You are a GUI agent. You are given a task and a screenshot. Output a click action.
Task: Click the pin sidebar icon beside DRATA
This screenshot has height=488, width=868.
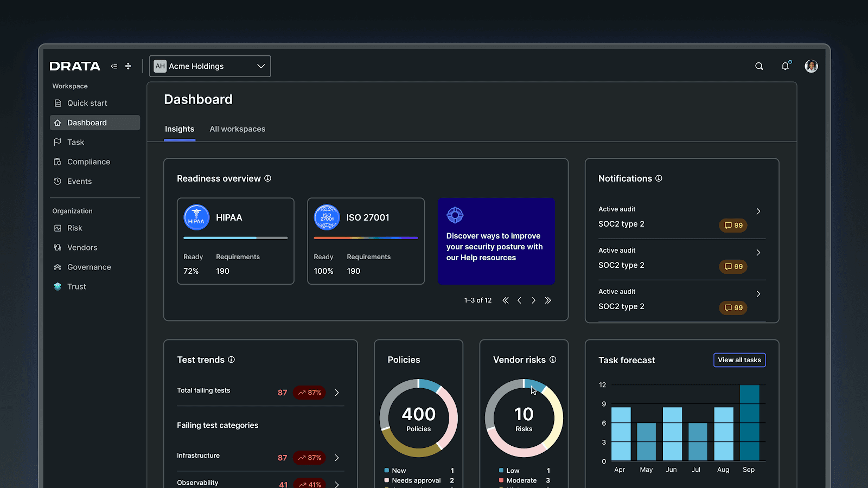[x=128, y=66]
